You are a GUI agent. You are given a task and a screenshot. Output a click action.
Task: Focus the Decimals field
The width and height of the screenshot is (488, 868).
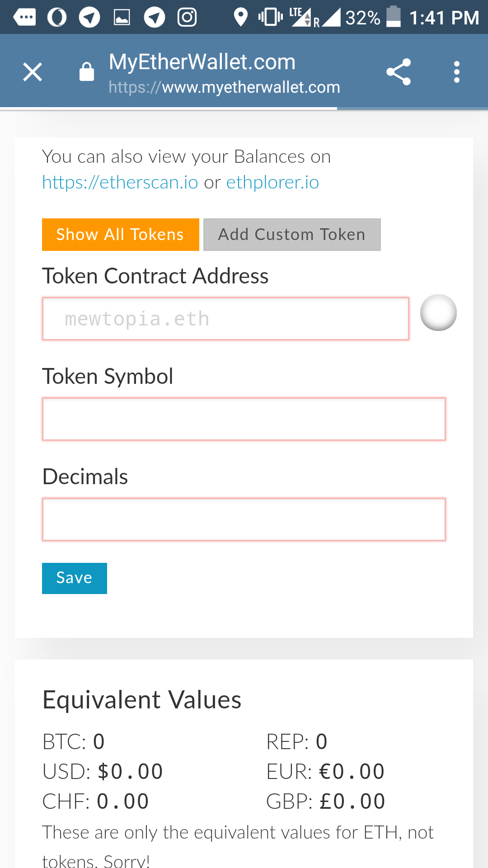point(244,519)
